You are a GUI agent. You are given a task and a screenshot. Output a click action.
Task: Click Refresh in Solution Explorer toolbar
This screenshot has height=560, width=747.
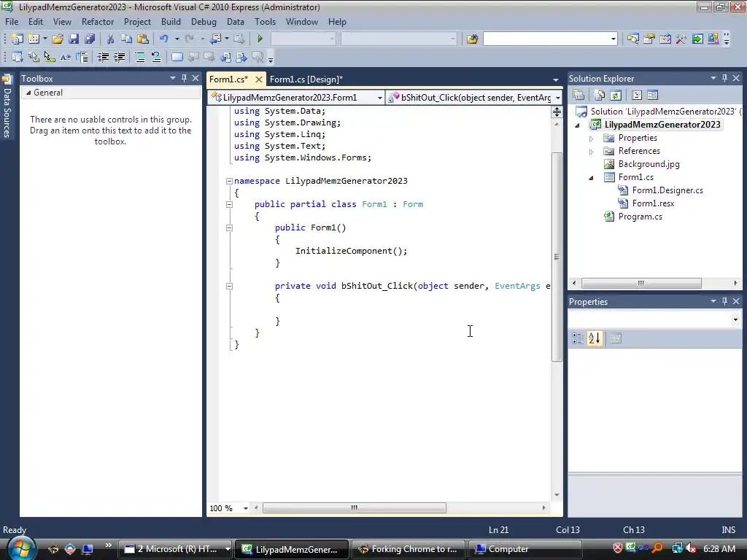(616, 96)
